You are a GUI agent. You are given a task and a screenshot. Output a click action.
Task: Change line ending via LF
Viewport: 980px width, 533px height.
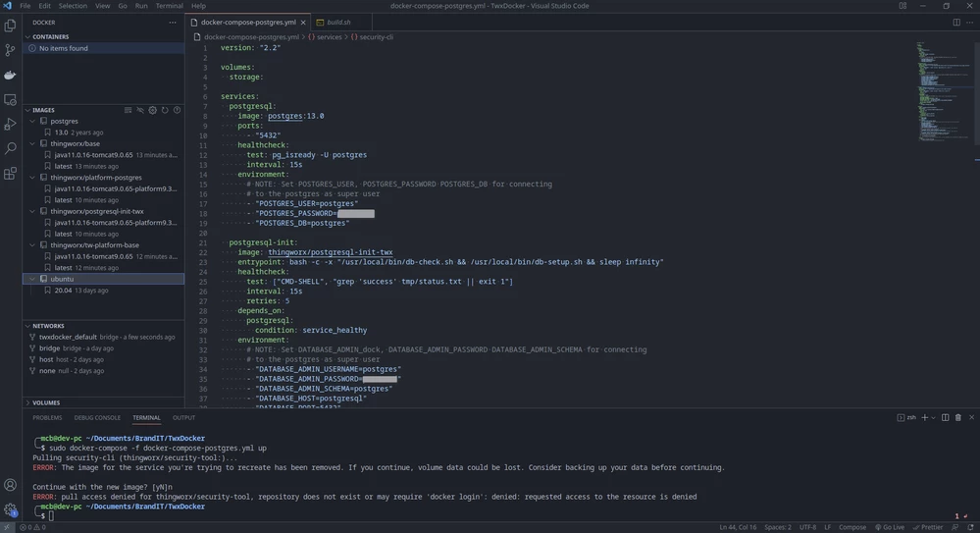click(828, 527)
